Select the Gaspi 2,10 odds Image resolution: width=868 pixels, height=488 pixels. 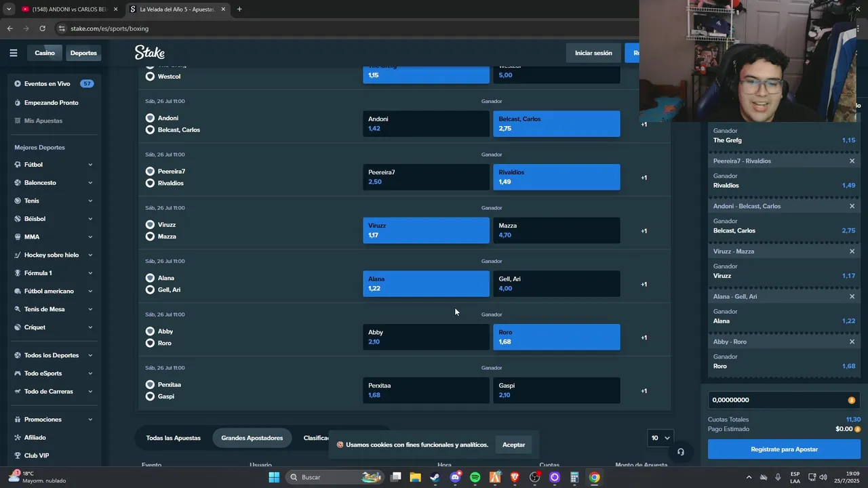click(x=556, y=390)
